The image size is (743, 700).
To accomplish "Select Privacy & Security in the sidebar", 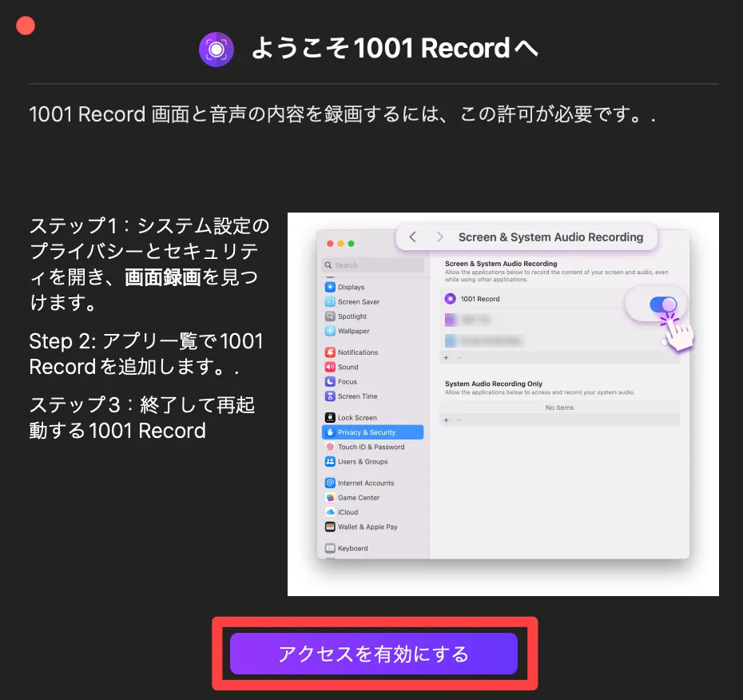I will click(x=372, y=432).
